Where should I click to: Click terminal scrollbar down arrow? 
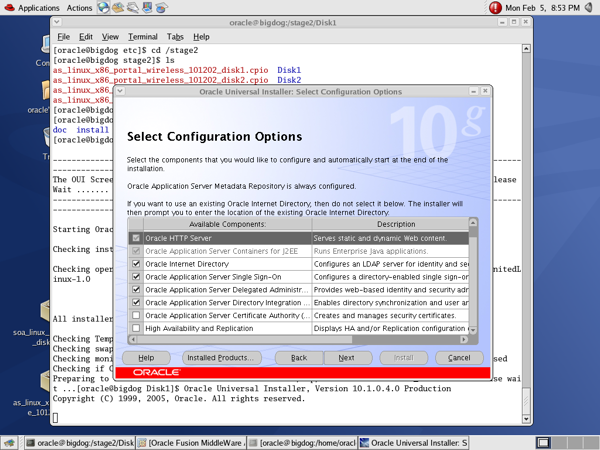pos(526,419)
